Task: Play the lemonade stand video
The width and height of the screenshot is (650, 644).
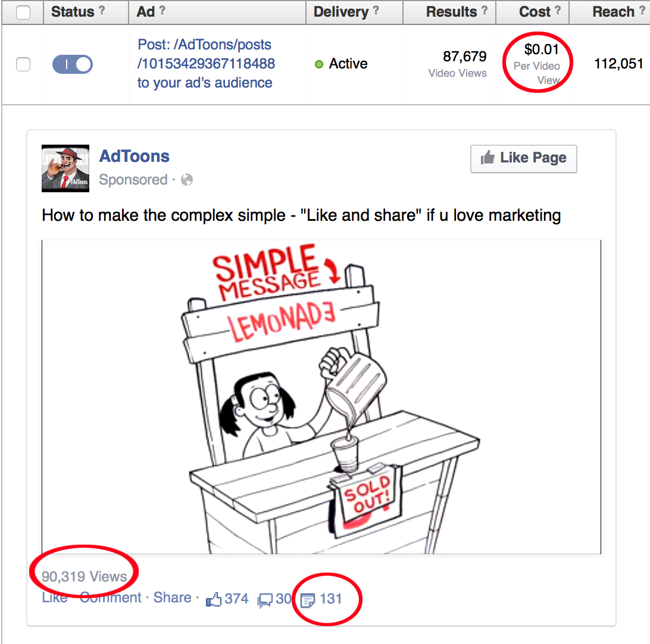Action: (x=321, y=396)
